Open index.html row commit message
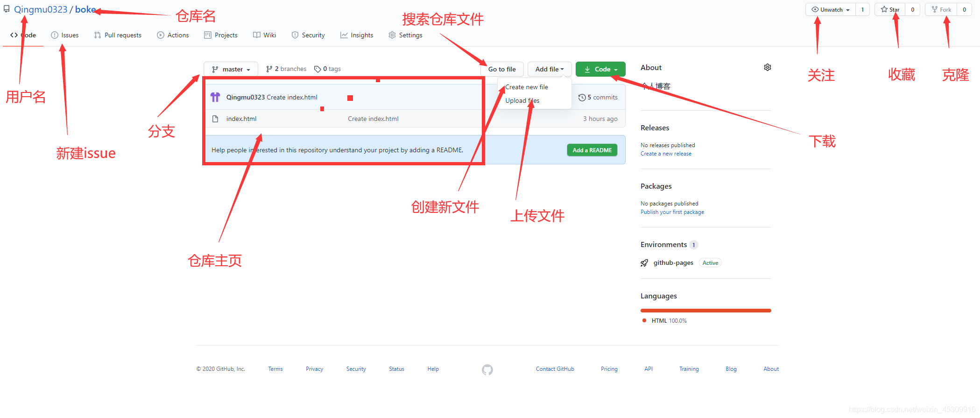Screen dimensions: 980x418 373,119
